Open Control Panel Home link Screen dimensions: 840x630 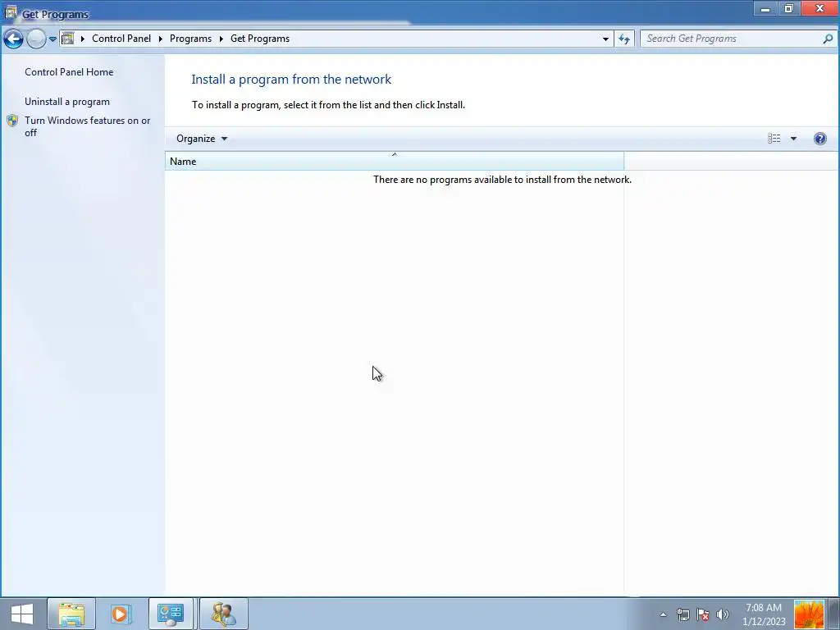click(x=69, y=72)
